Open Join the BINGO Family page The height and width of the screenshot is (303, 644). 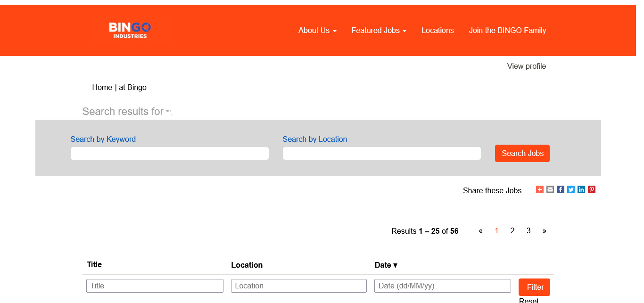507,31
